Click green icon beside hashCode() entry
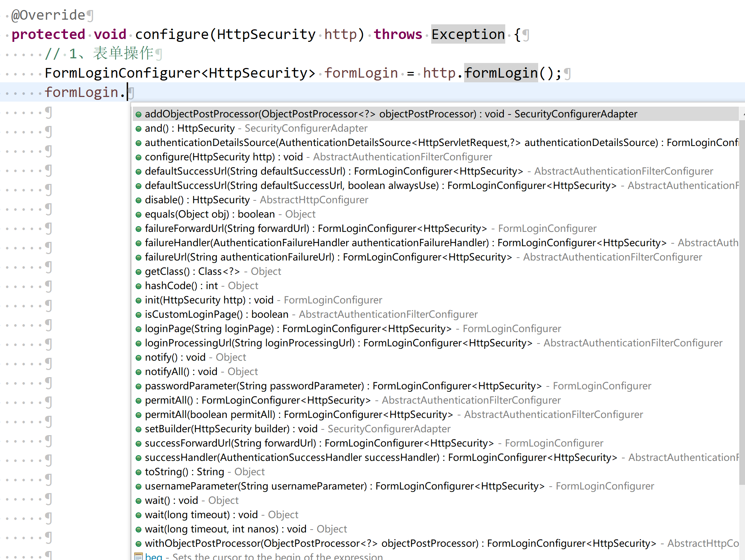The image size is (745, 560). [138, 286]
